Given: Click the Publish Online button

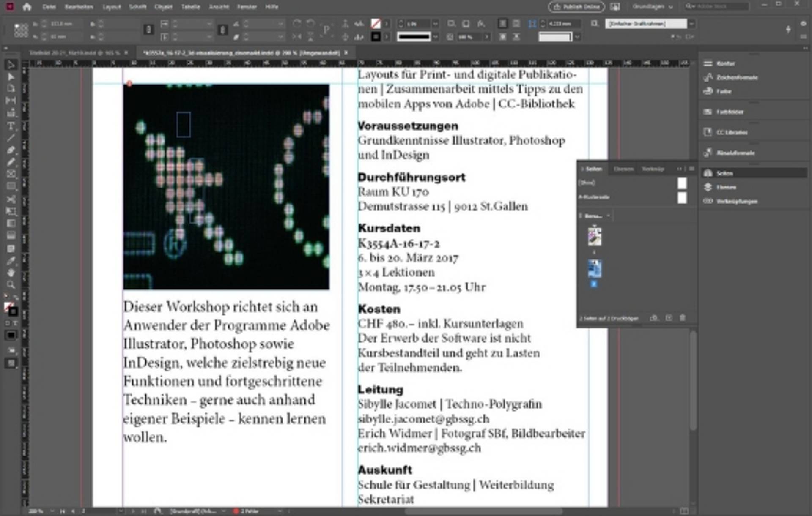Looking at the screenshot, I should (576, 7).
